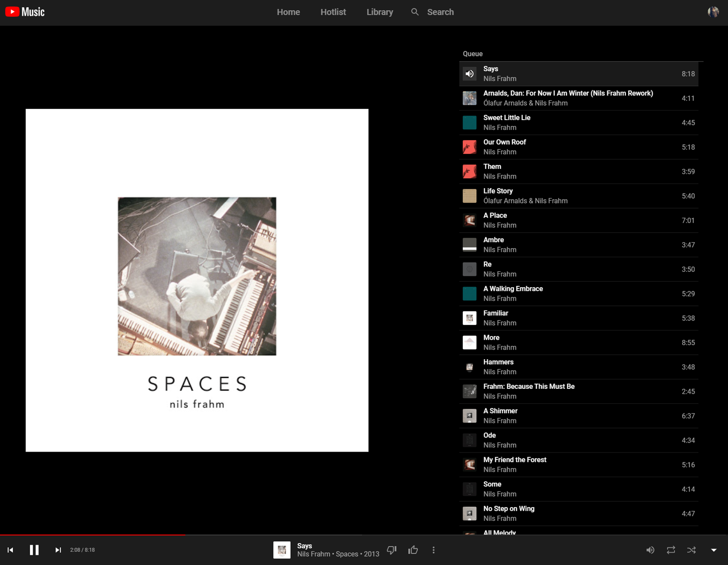
Task: Play No Step on Wing thumbnail
Action: click(470, 514)
